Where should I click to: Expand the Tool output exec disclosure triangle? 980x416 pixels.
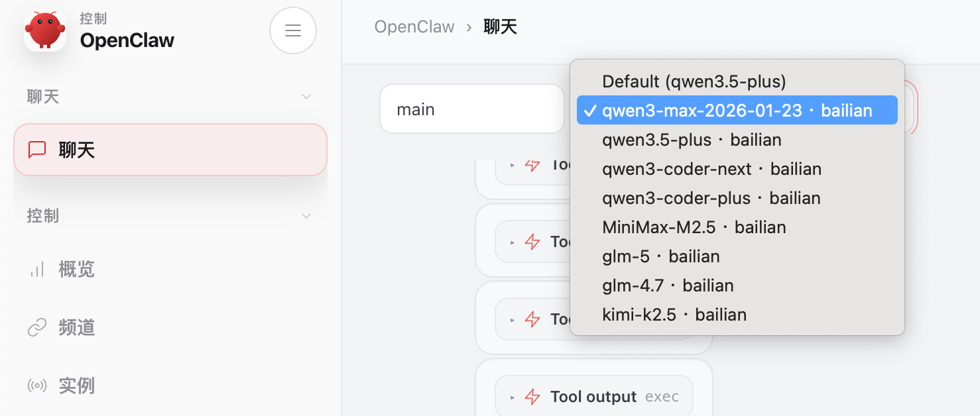point(513,397)
